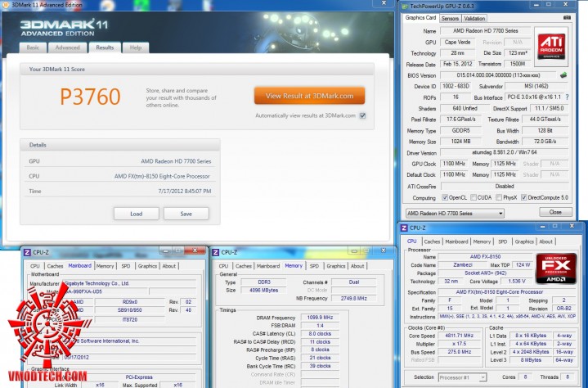Click the Save button in 3DMark Details
Image resolution: width=588 pixels, height=388 pixels.
(186, 214)
